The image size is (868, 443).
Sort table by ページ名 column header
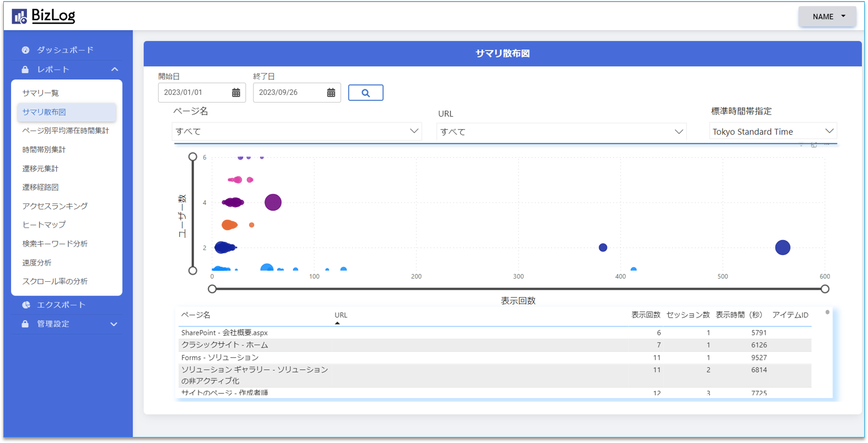[x=196, y=315]
